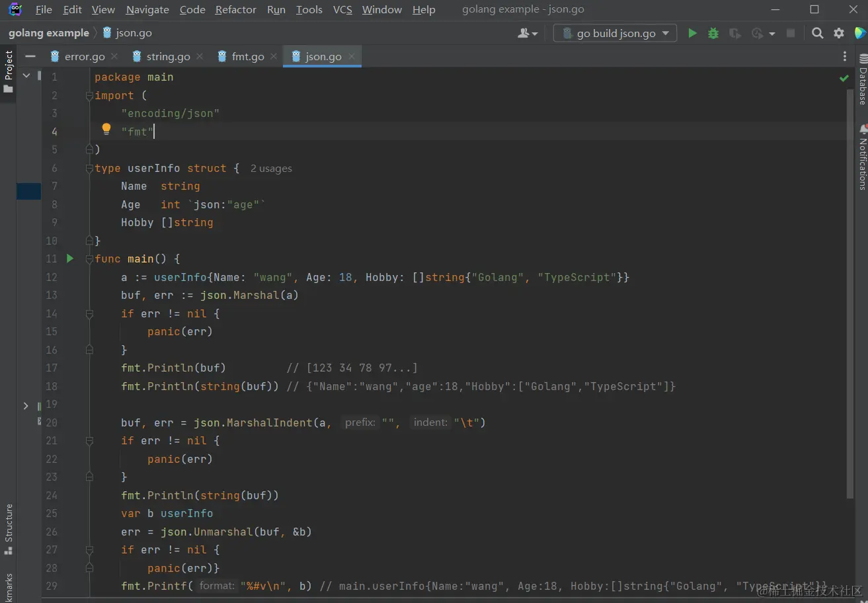Image resolution: width=868 pixels, height=603 pixels.
Task: Collapse the import block fold marker on line 2
Action: pyautogui.click(x=89, y=96)
